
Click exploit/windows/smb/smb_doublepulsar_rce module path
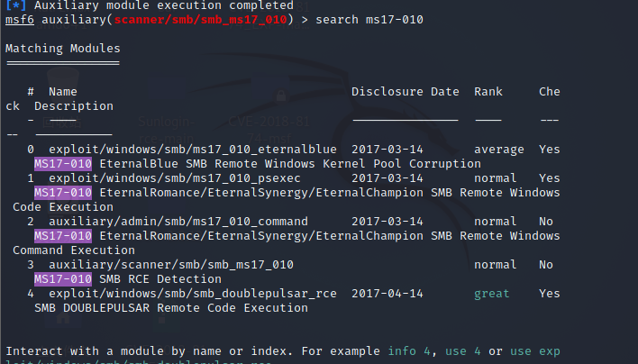pos(193,294)
